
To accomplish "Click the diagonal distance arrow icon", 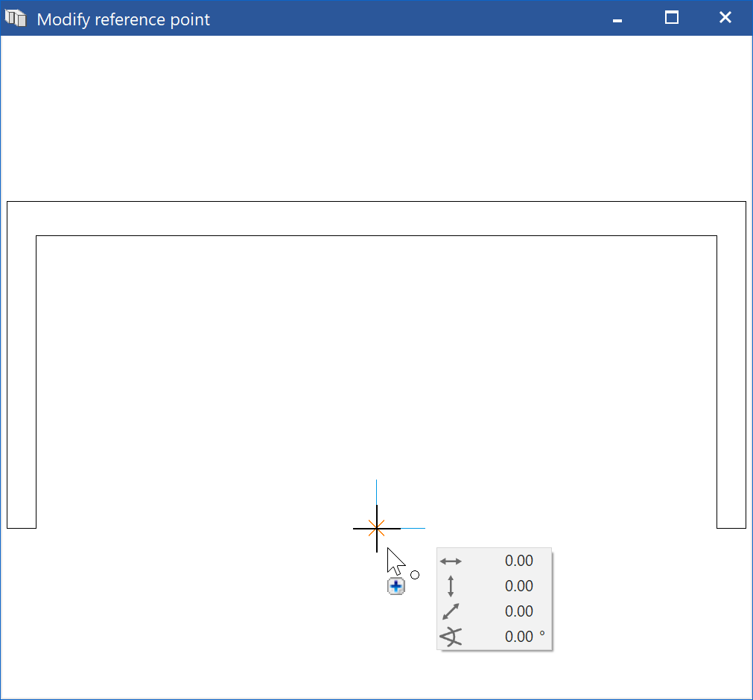I will [451, 611].
